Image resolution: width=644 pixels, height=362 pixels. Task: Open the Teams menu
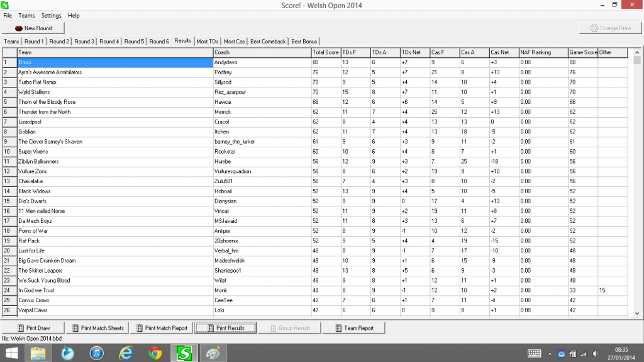26,16
